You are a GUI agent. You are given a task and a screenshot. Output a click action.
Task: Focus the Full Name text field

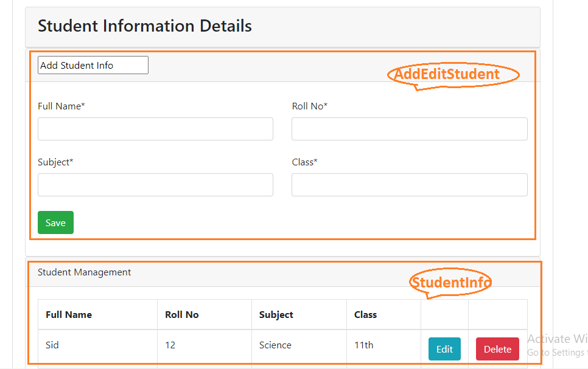(155, 129)
